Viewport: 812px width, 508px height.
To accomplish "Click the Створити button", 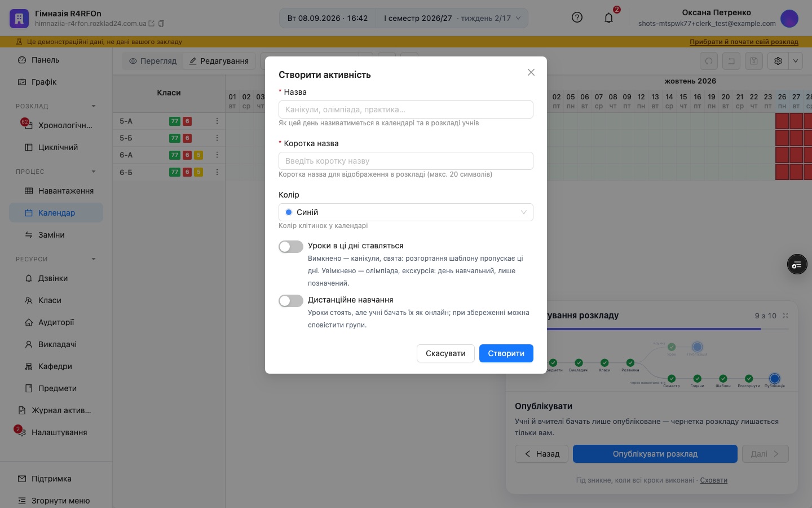I will coord(506,353).
